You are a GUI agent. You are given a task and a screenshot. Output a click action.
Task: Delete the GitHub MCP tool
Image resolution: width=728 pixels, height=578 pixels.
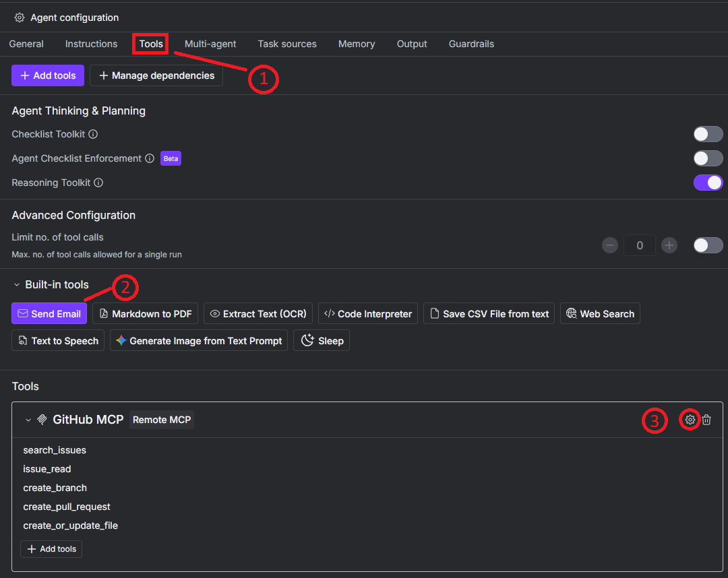point(706,420)
